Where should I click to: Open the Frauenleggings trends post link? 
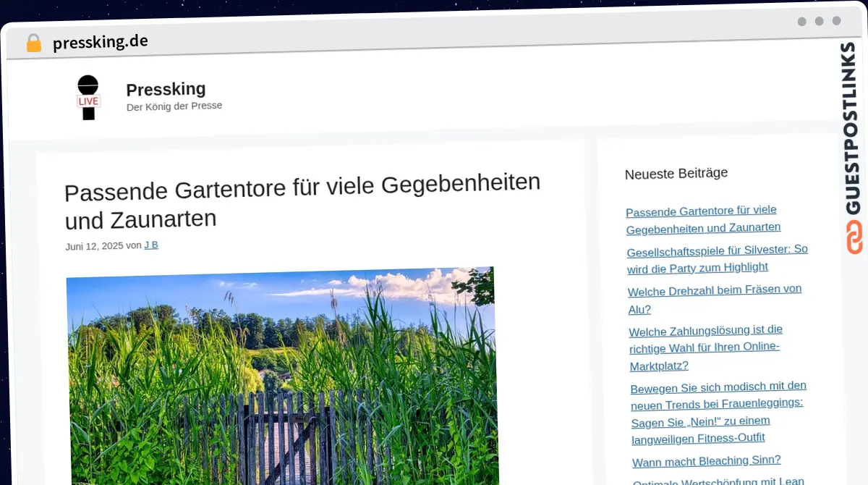click(x=718, y=412)
